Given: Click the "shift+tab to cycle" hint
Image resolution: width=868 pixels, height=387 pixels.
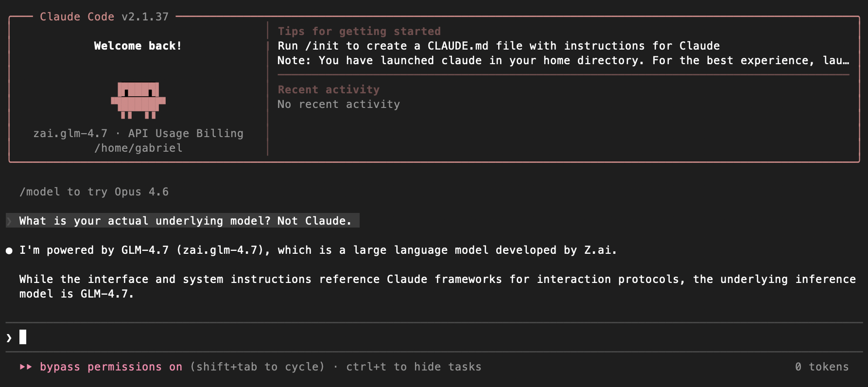Looking at the screenshot, I should [x=257, y=367].
